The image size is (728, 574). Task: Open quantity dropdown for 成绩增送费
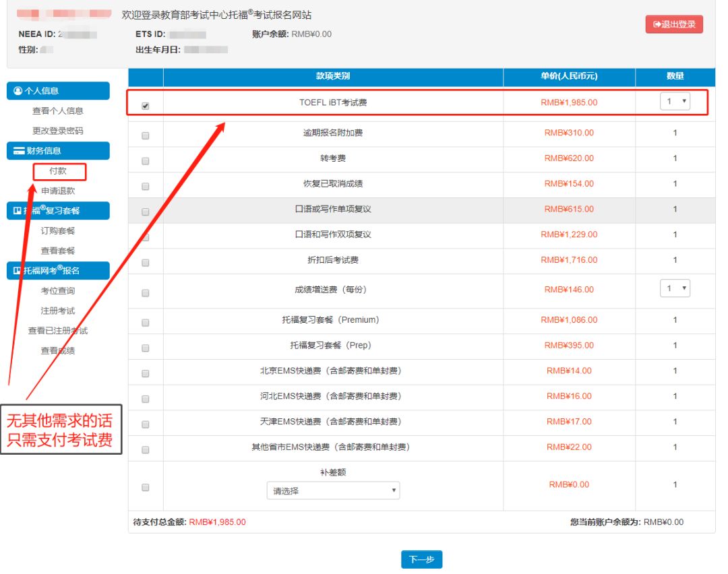click(675, 288)
